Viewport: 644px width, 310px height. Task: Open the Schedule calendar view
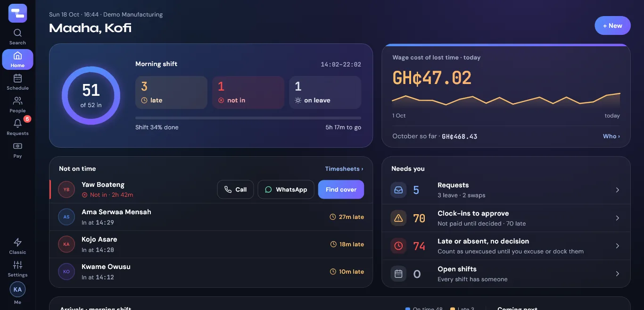click(x=17, y=82)
